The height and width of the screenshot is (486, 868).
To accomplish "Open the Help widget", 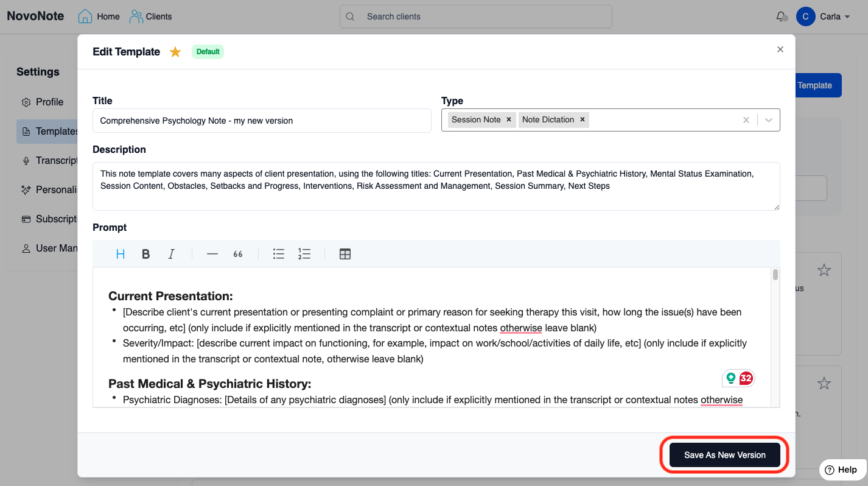I will click(841, 470).
